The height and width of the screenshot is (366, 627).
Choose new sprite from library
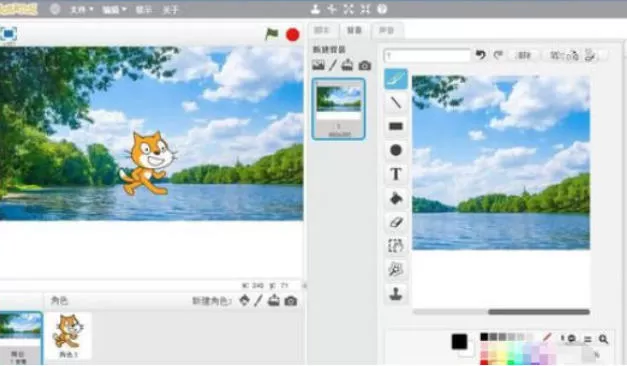point(244,300)
